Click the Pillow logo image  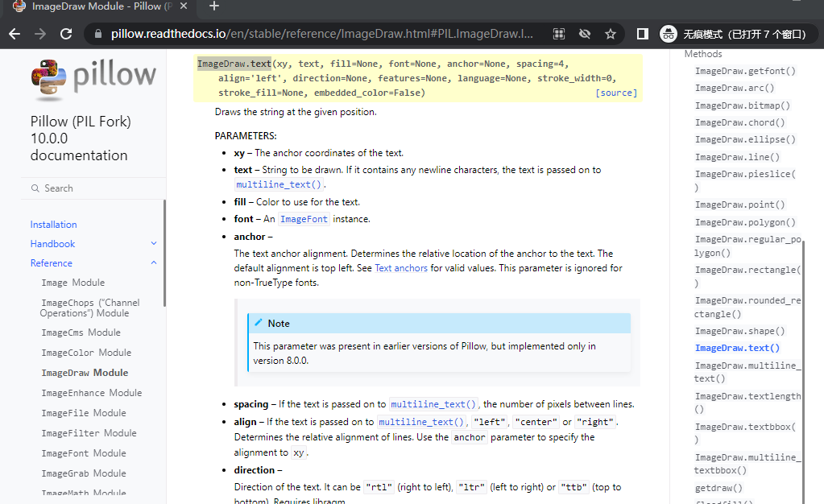coord(93,79)
